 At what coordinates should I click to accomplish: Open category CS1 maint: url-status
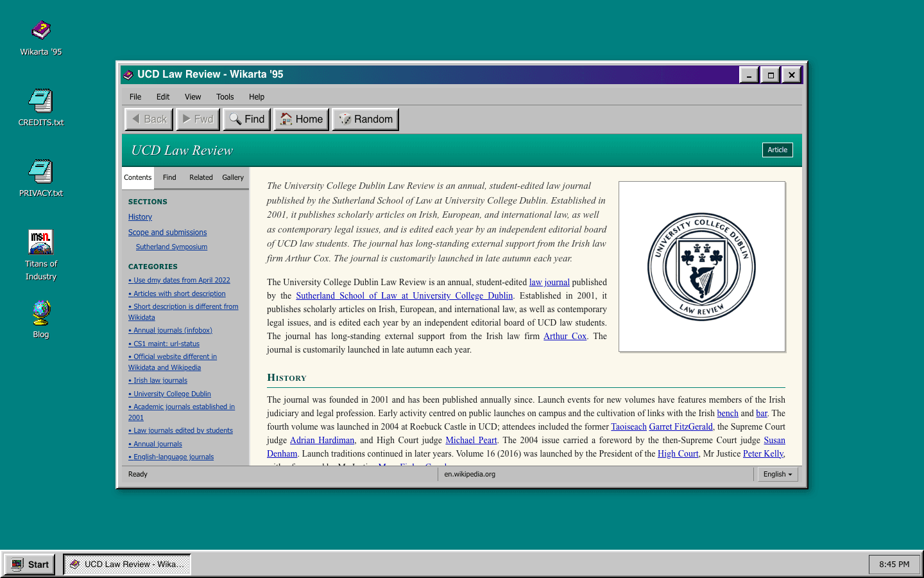pos(164,344)
